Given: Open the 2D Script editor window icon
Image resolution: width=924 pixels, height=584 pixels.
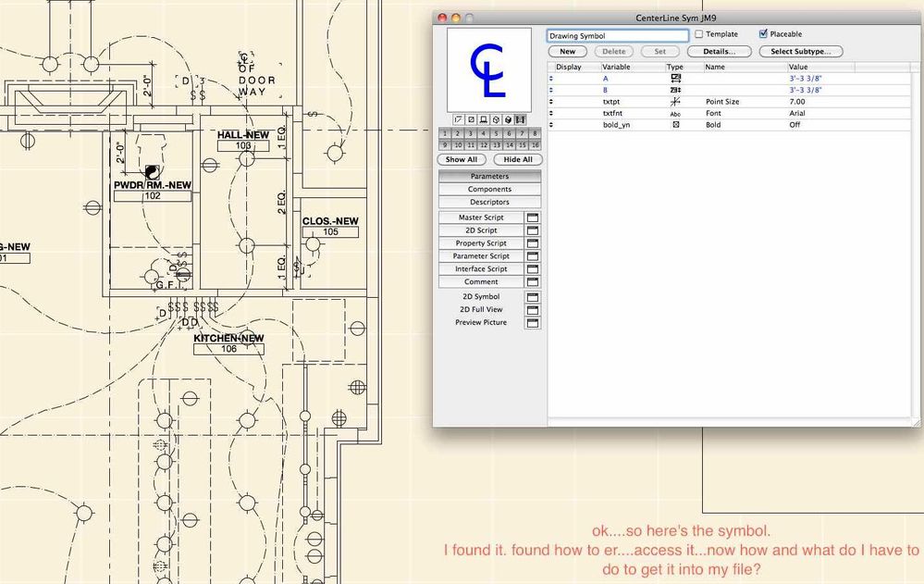Looking at the screenshot, I should (533, 230).
